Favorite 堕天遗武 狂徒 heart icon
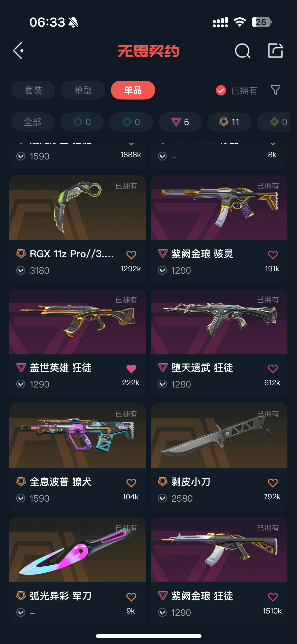The height and width of the screenshot is (644, 297). [x=273, y=369]
